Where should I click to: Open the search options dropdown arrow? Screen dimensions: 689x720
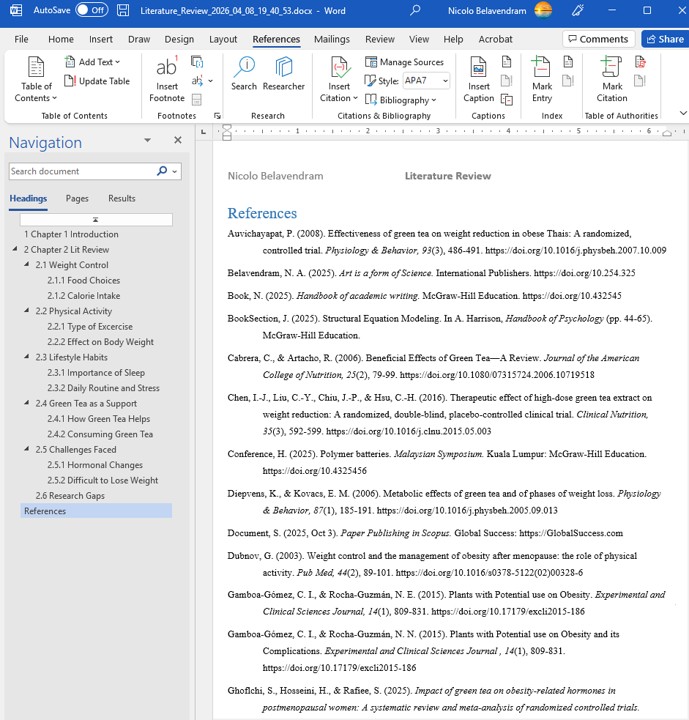coord(175,171)
